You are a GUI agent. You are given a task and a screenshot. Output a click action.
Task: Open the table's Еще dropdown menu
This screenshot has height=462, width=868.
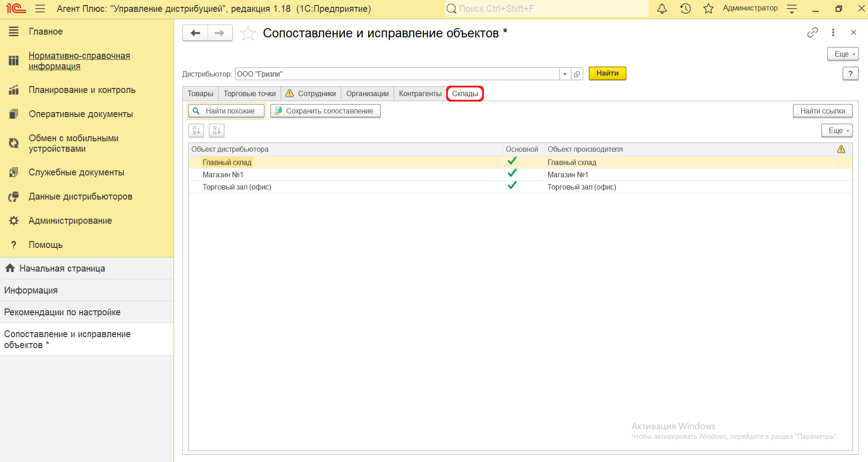[x=837, y=130]
